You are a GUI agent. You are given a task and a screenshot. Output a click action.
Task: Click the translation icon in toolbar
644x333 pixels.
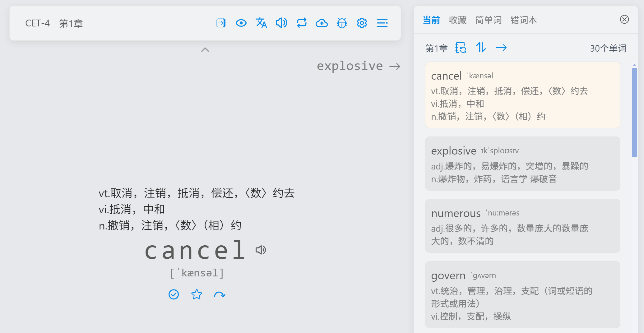point(261,23)
